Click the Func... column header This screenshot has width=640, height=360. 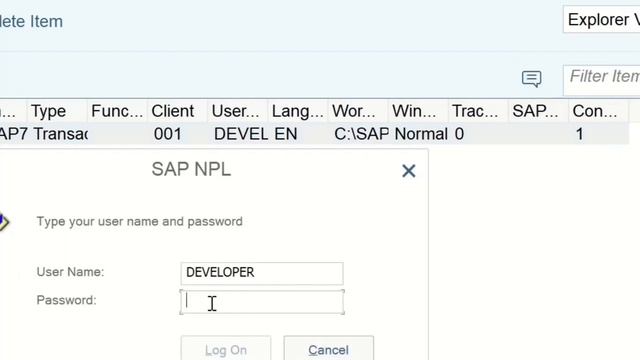(x=117, y=111)
